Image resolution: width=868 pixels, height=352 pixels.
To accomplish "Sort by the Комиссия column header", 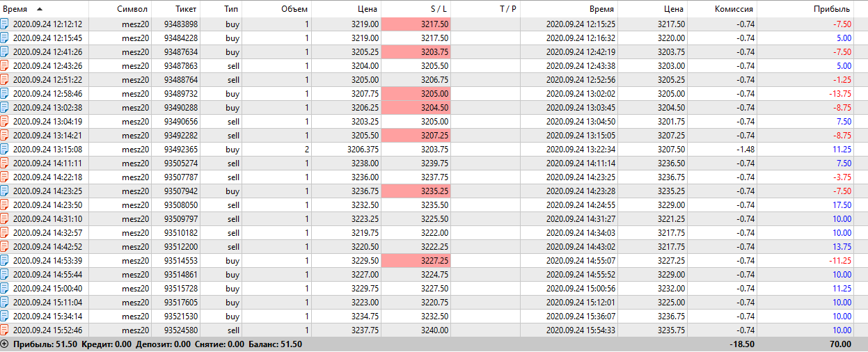I will click(734, 9).
